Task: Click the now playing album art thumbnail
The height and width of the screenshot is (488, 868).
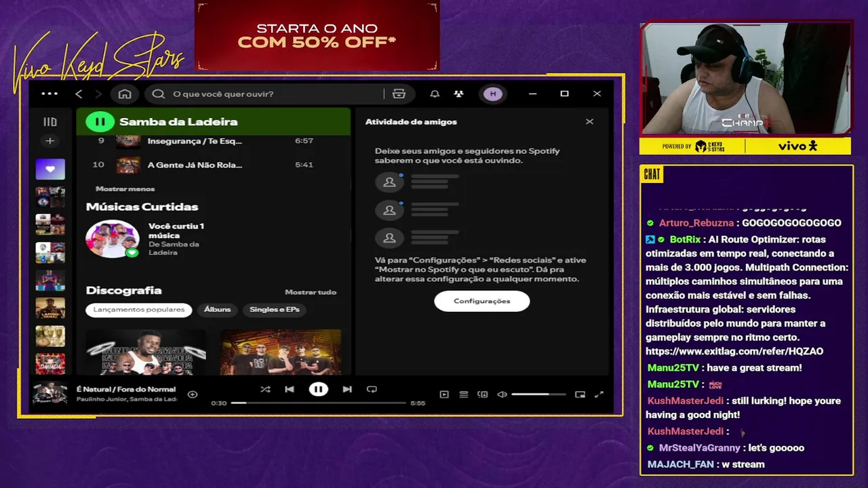Action: [50, 394]
